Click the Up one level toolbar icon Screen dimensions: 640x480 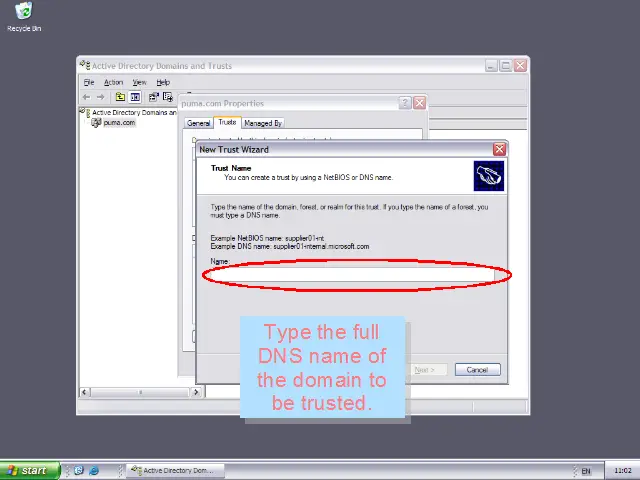(x=120, y=97)
